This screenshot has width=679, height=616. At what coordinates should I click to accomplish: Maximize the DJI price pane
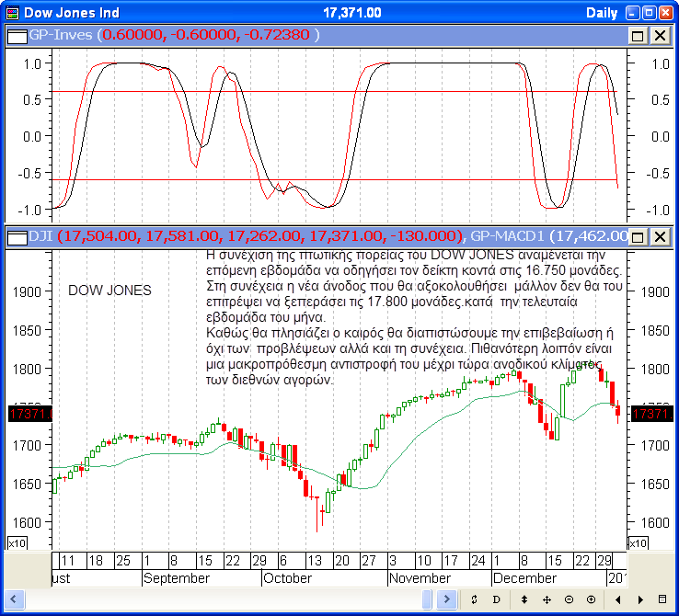638,236
